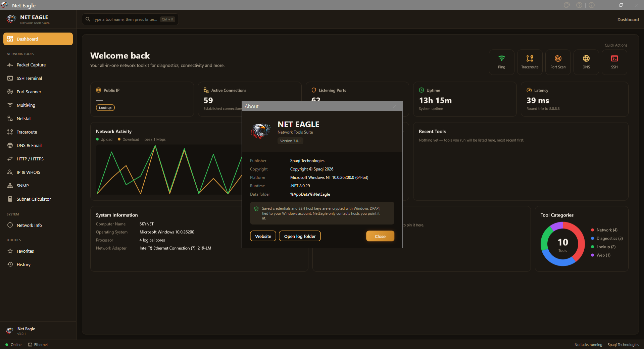Image resolution: width=644 pixels, height=349 pixels.
Task: Click the Web (1) legend entry
Action: 601,255
